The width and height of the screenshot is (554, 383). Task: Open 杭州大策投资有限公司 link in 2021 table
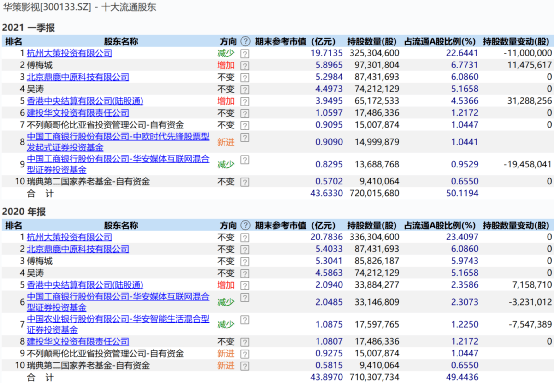(70, 53)
